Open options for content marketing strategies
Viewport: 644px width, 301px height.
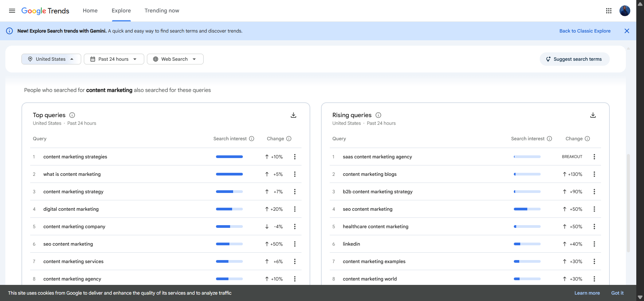295,157
